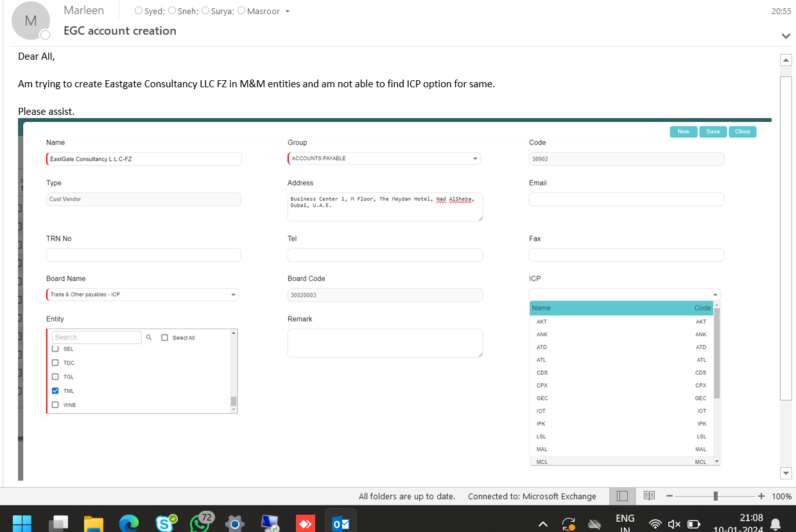
Task: Expand the Board Name dropdown
Action: tap(233, 295)
